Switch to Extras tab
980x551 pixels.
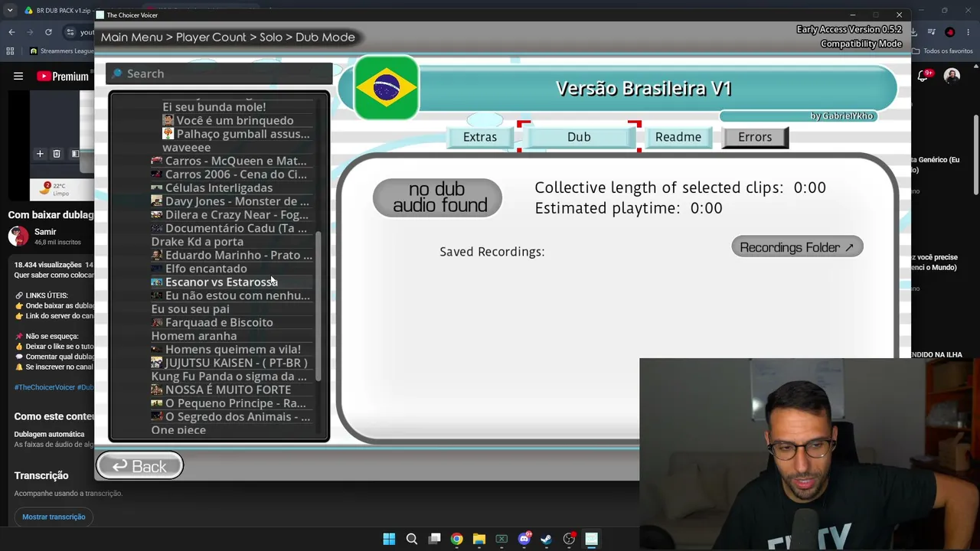pyautogui.click(x=480, y=137)
